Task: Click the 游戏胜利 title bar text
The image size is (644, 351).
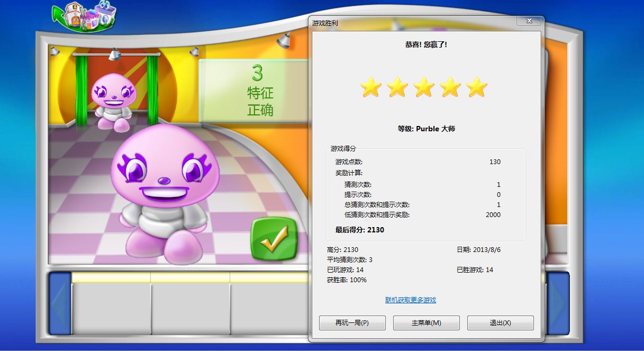Action: coord(325,23)
